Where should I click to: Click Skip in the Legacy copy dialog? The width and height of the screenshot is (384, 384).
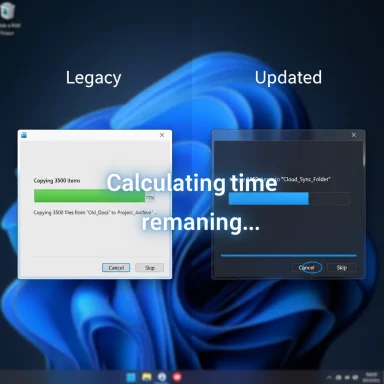150,268
